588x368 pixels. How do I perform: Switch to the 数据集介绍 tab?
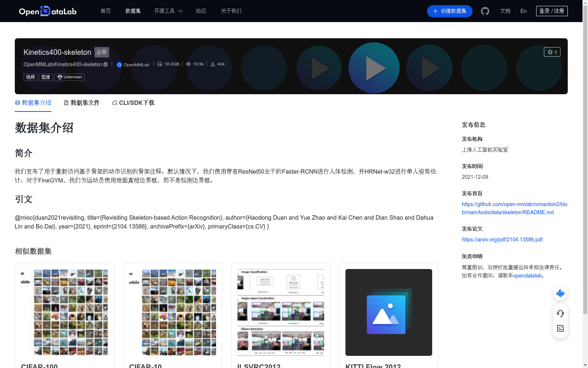[33, 103]
